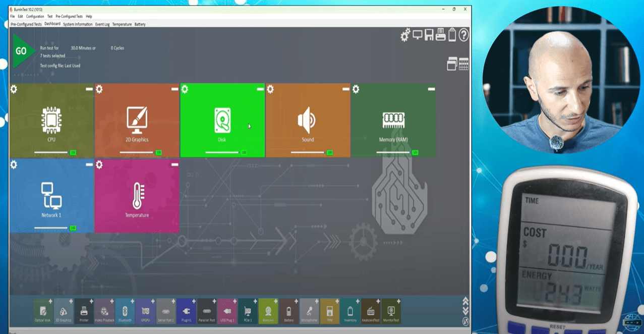Click the clipboard icon in top toolbar

452,35
